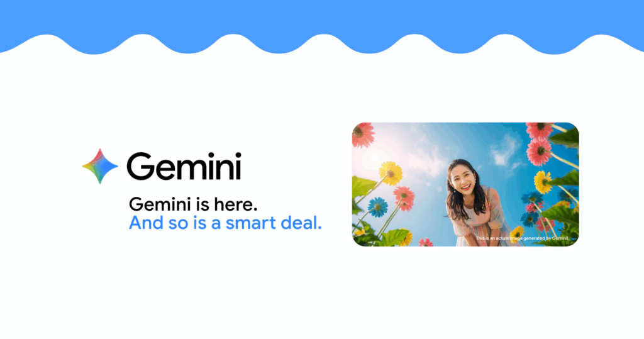Click the yellow flower on the photo's right side

coord(543,182)
